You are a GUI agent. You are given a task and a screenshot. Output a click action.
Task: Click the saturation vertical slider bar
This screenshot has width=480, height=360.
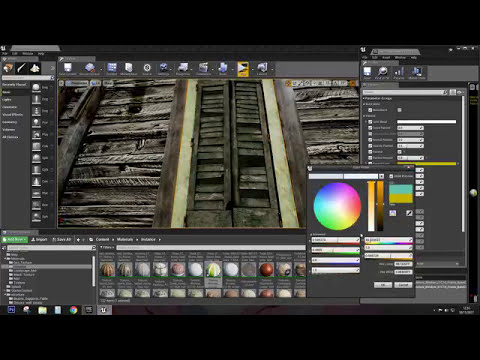[371, 206]
